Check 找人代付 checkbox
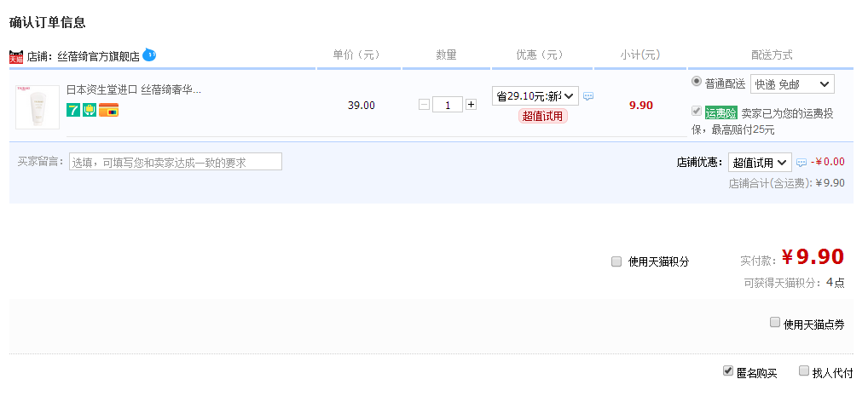The image size is (868, 402). [804, 371]
